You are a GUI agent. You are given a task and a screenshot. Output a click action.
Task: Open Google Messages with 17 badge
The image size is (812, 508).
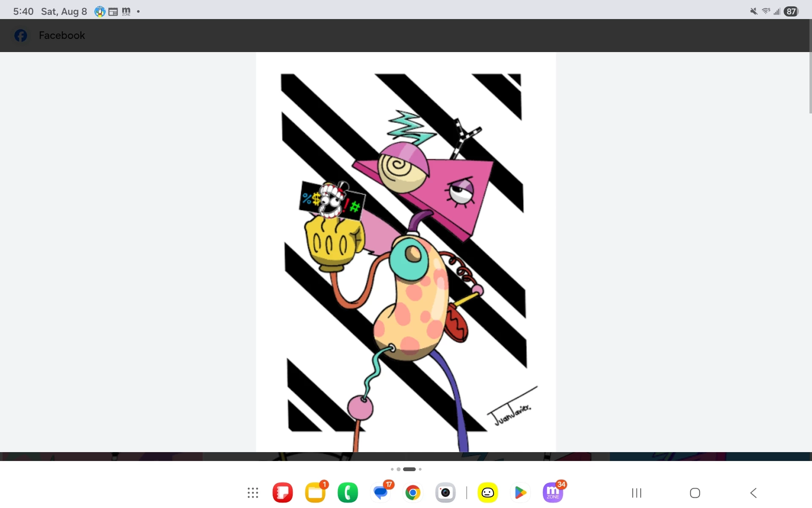(x=381, y=493)
